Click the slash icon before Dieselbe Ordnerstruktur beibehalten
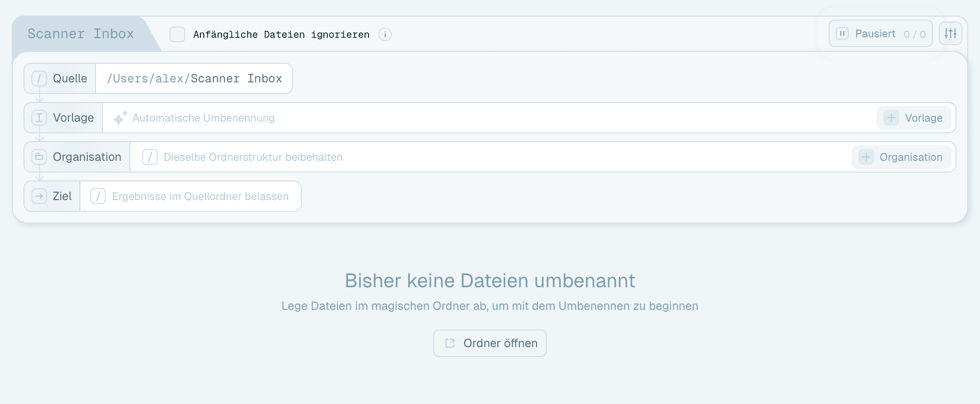This screenshot has height=404, width=980. tap(150, 157)
